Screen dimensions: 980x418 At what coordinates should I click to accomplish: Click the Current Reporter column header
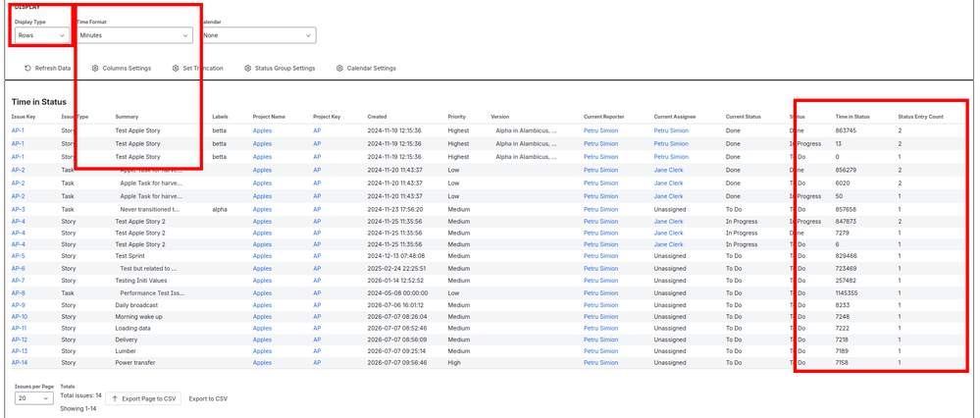(603, 117)
